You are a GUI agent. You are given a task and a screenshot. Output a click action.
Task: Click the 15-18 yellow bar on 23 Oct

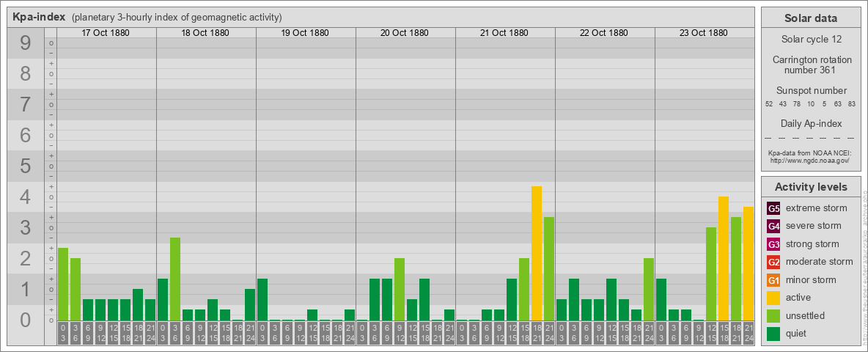(724, 258)
